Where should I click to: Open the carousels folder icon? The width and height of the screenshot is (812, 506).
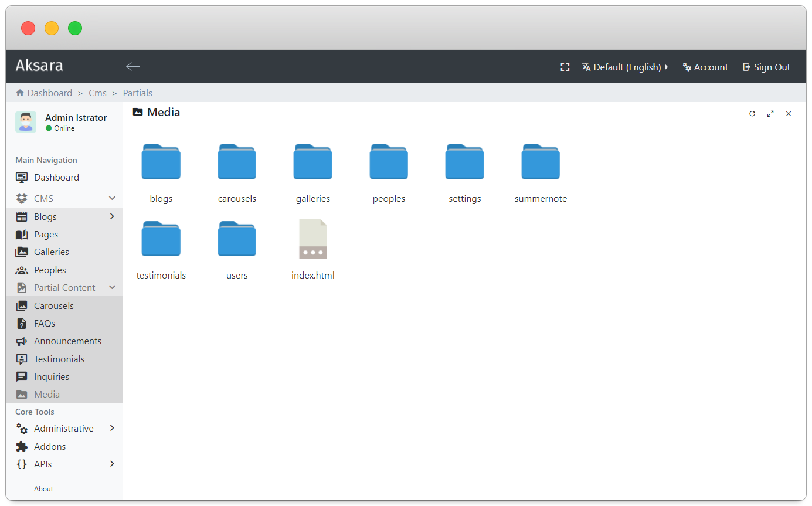click(237, 161)
